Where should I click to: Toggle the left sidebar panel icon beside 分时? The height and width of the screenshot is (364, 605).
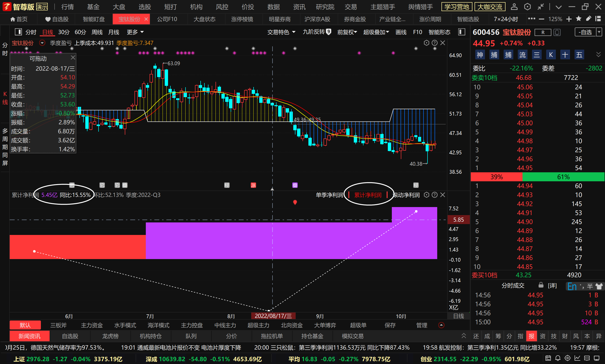tap(18, 32)
